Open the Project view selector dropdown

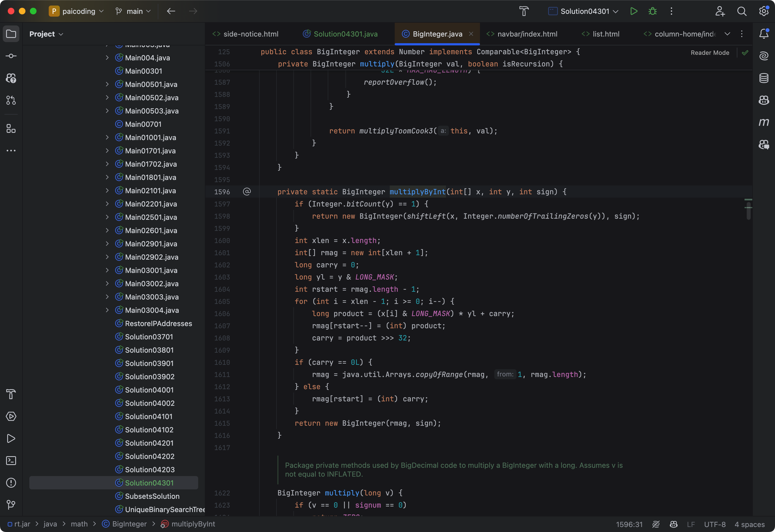tap(46, 34)
